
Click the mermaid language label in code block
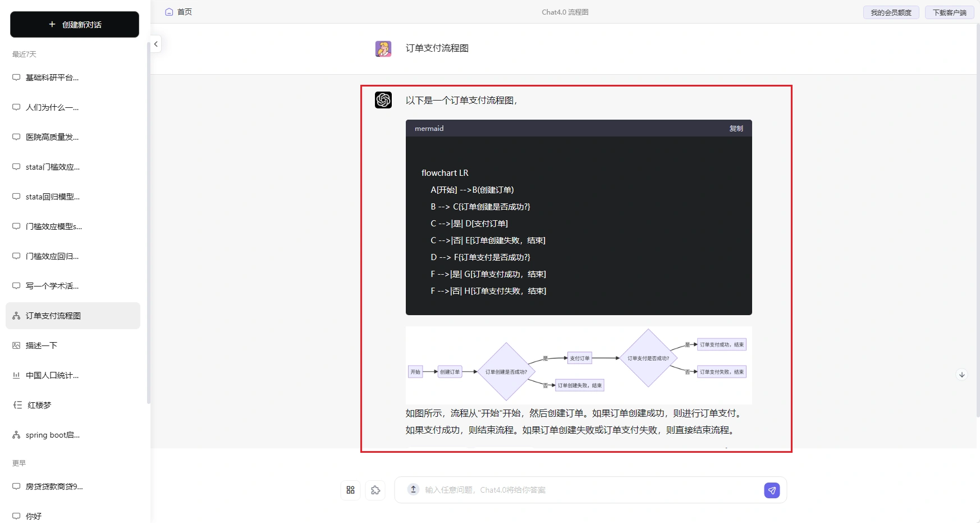click(x=429, y=129)
